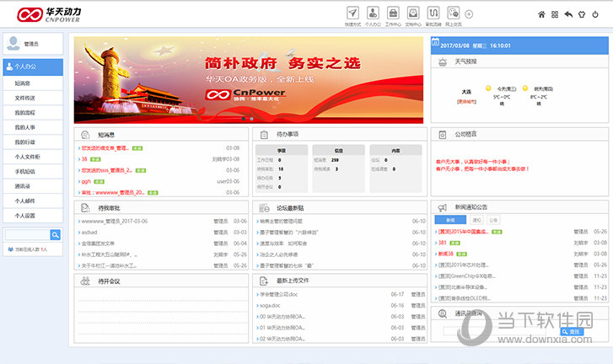Click the first banner carousel dot
Screen dimensions: 613x364
(x=243, y=118)
